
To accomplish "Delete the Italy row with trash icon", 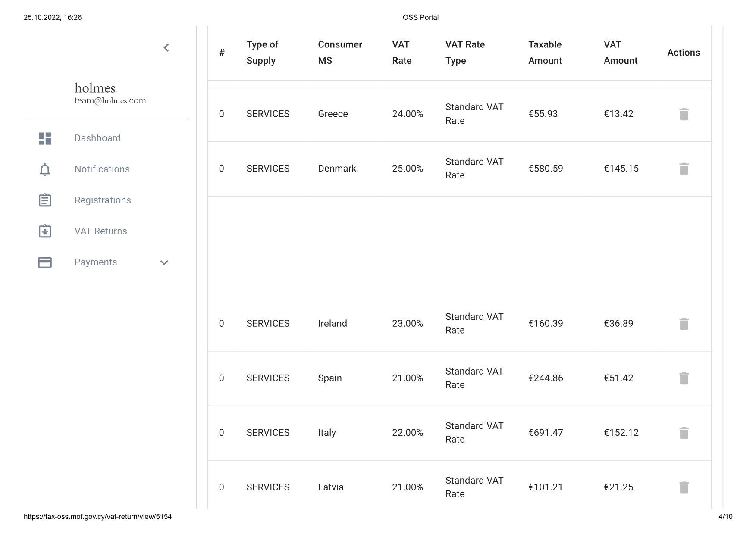I will point(684,433).
